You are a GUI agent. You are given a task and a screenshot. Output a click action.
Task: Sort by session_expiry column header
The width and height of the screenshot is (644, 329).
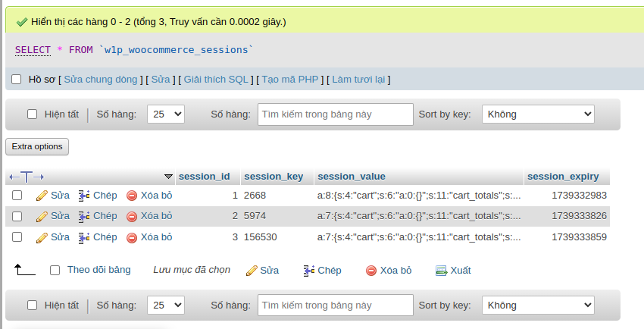pos(563,177)
